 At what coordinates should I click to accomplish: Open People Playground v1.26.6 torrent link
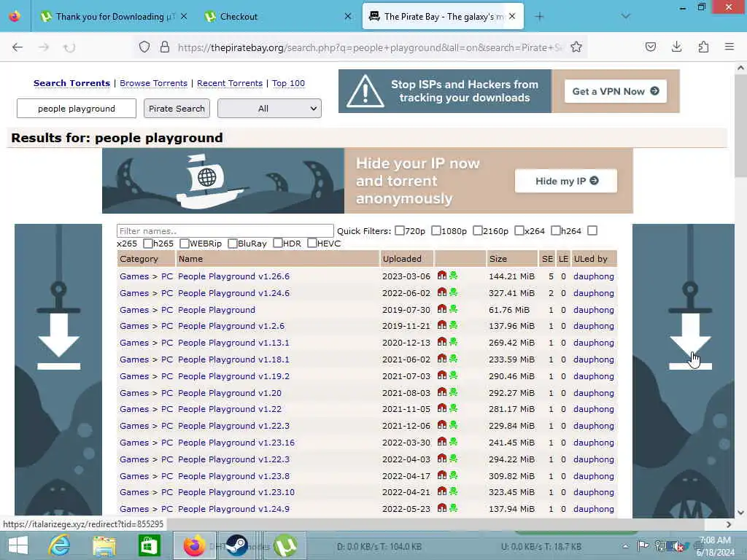click(x=233, y=276)
